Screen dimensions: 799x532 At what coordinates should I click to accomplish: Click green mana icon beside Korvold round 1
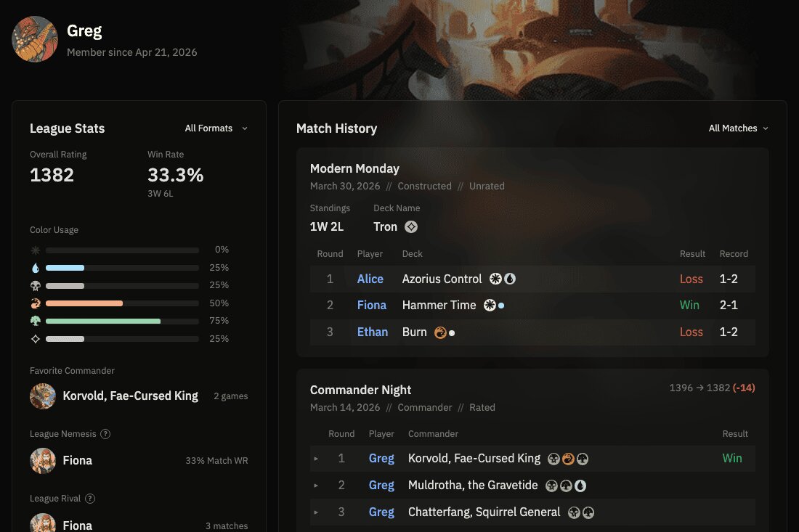click(583, 459)
